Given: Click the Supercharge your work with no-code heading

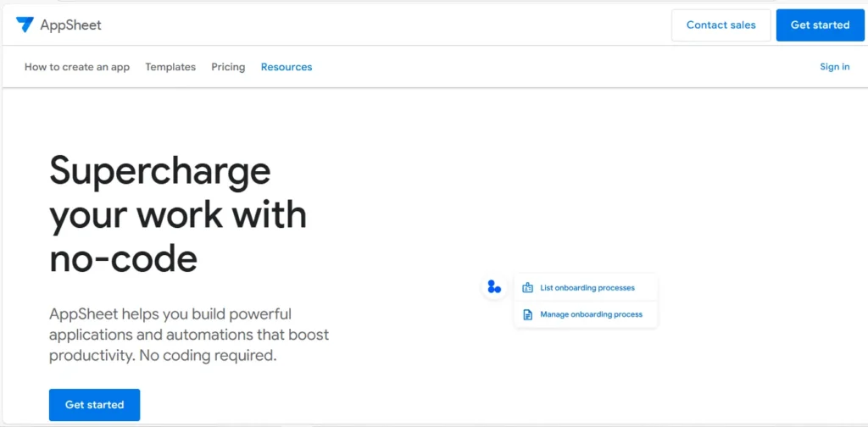Looking at the screenshot, I should pos(178,214).
